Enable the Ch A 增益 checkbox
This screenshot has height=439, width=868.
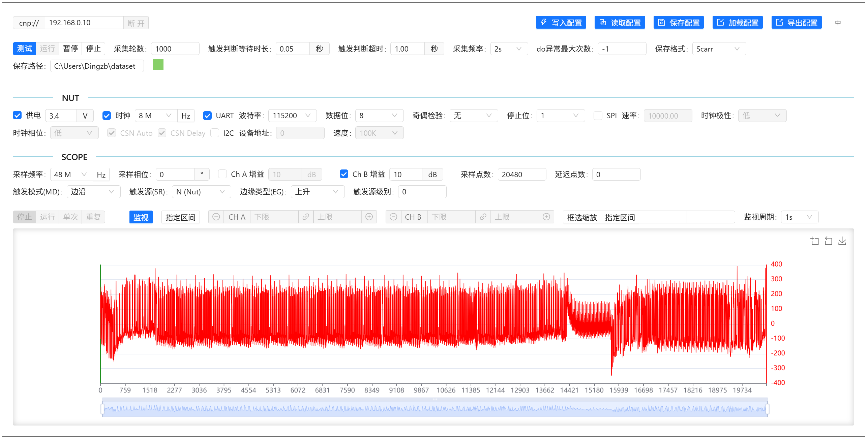[222, 174]
